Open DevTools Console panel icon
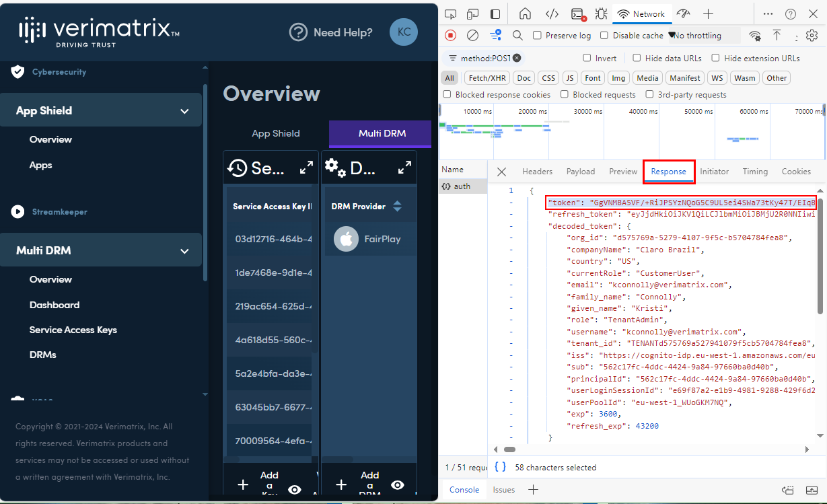 point(577,14)
